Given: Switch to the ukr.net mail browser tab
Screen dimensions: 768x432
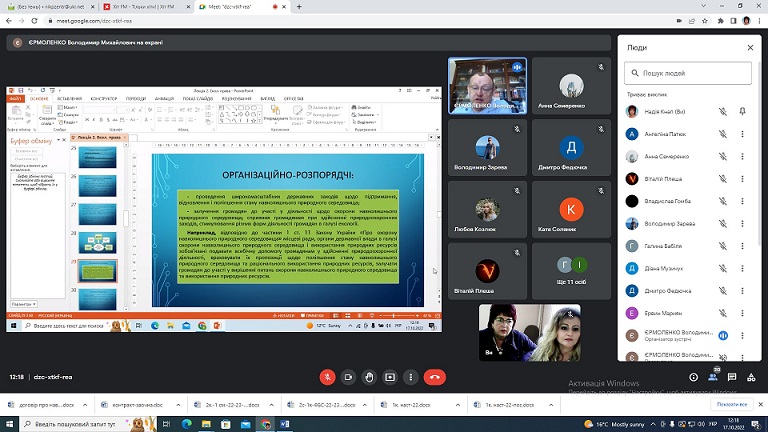Looking at the screenshot, I should tap(50, 7).
